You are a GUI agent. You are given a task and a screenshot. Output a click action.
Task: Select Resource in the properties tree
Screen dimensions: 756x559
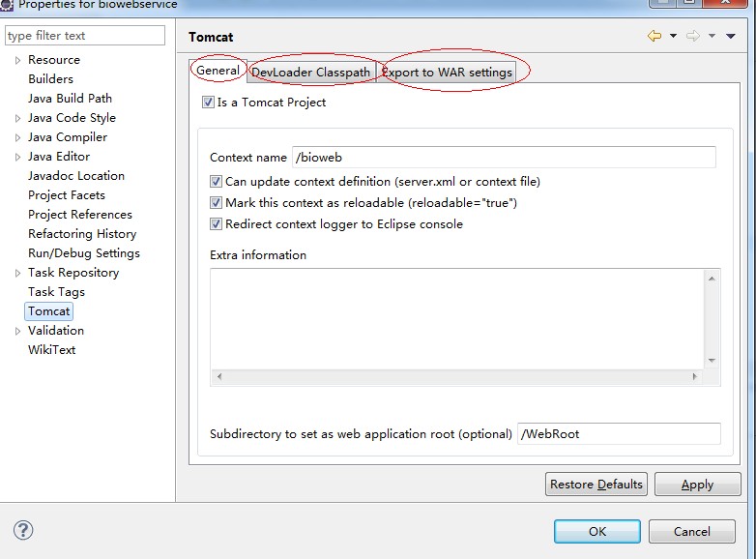tap(54, 60)
